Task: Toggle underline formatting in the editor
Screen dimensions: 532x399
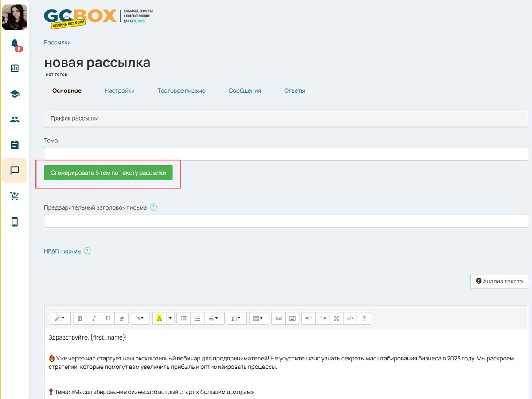Action: click(108, 318)
